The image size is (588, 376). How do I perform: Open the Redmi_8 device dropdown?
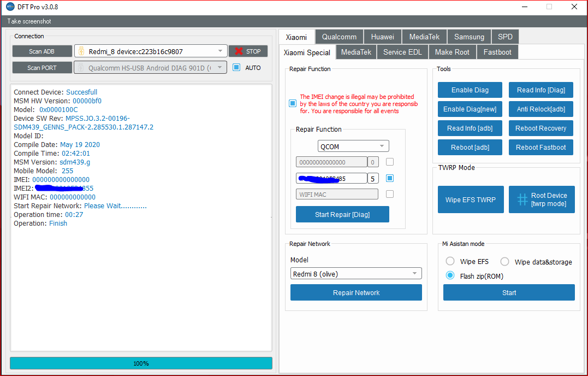[x=151, y=51]
